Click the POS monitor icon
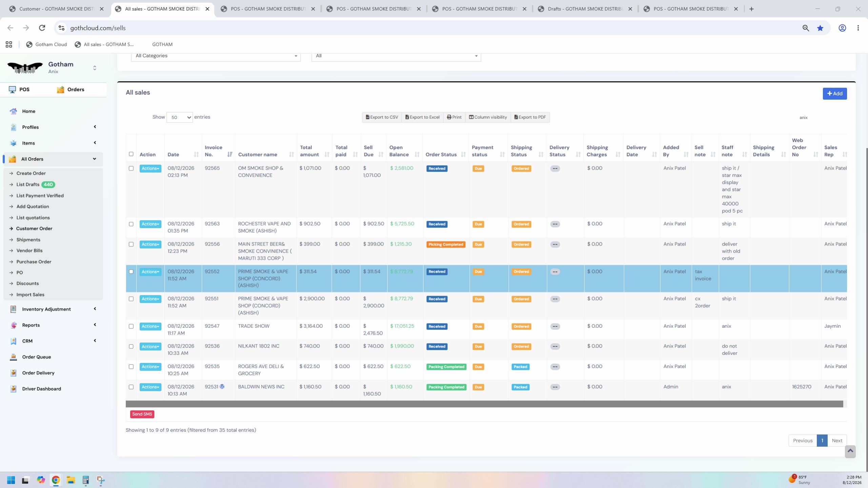The height and width of the screenshot is (488, 868). [x=12, y=89]
